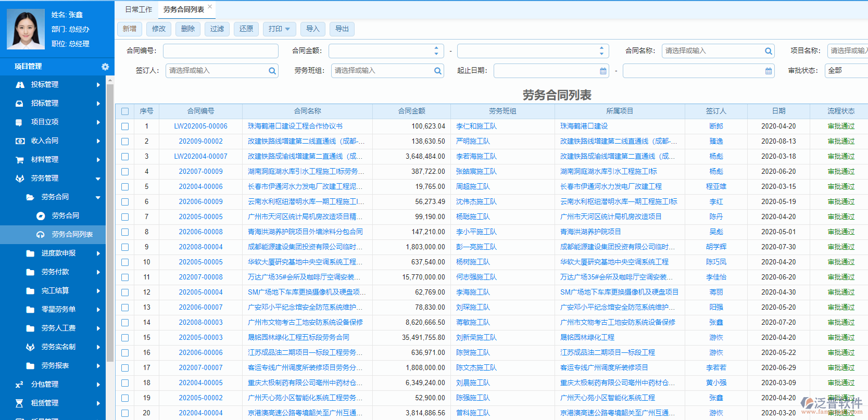Open the 审批状态 全部 dropdown
Viewport: 868px width, 420px height.
pyautogui.click(x=846, y=71)
